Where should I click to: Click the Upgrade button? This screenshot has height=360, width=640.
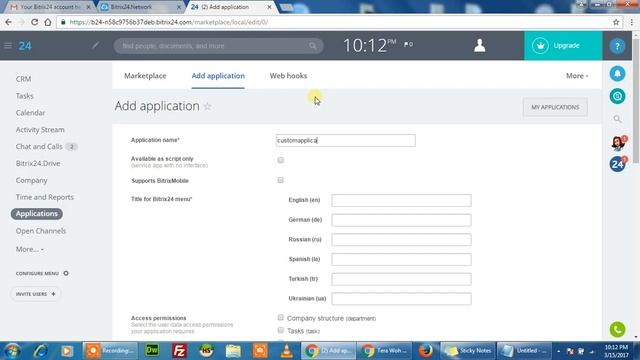coord(563,46)
